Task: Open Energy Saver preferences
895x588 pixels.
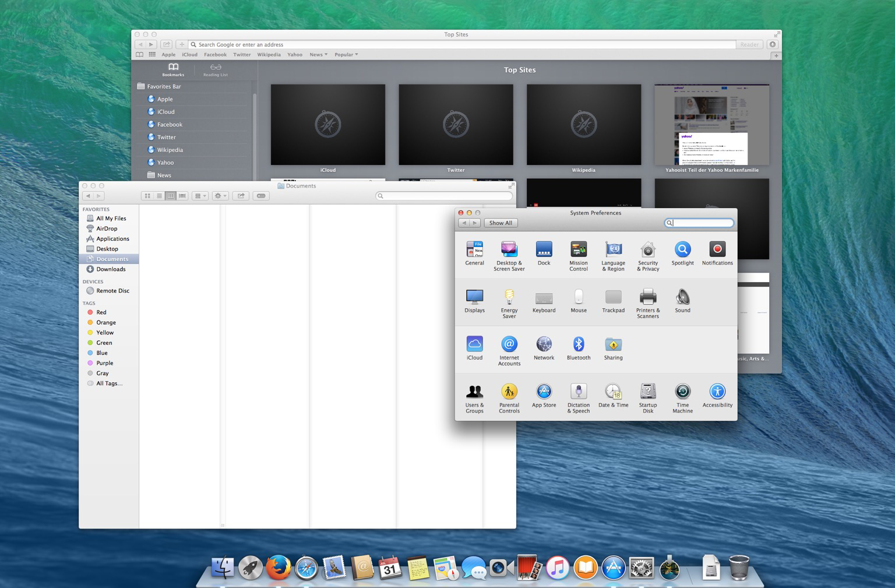Action: coord(509,304)
